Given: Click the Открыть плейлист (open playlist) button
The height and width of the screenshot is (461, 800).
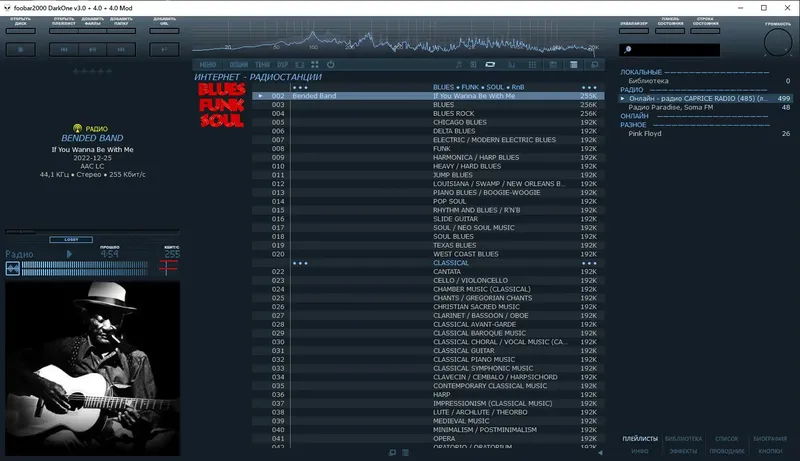Looking at the screenshot, I should tap(64, 31).
